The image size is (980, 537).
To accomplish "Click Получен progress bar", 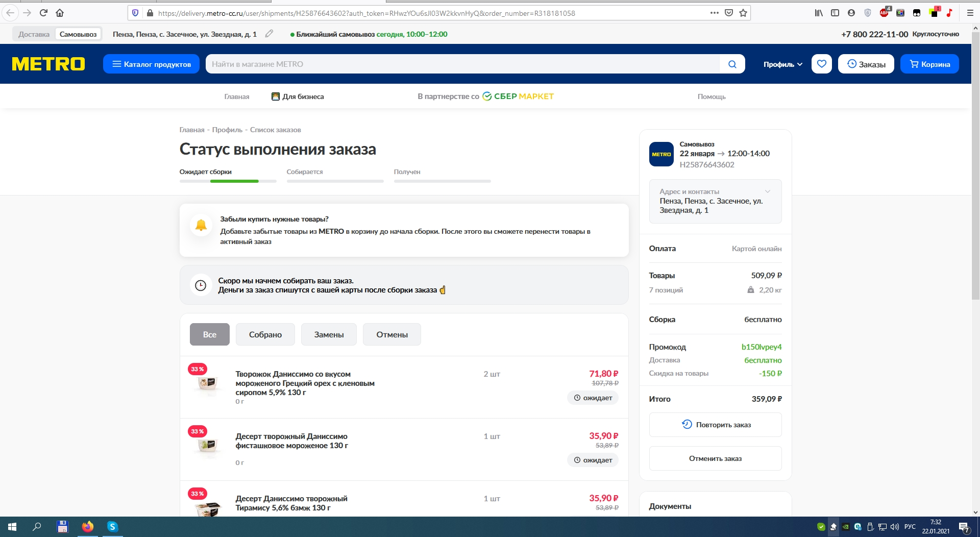I will tap(442, 181).
